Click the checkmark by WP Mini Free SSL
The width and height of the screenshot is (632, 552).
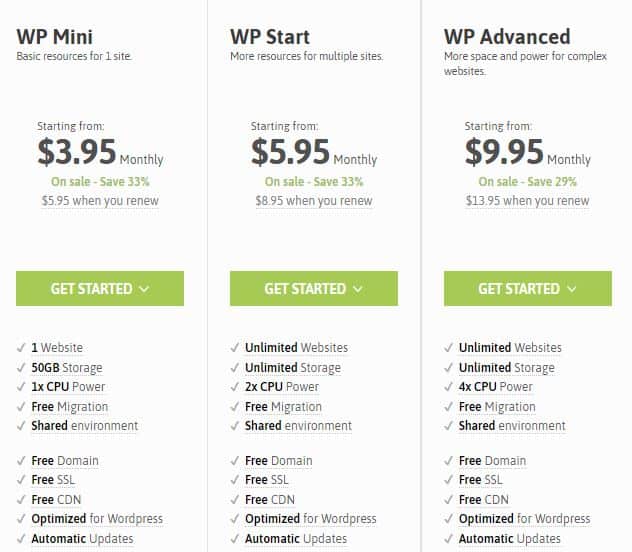[x=21, y=480]
